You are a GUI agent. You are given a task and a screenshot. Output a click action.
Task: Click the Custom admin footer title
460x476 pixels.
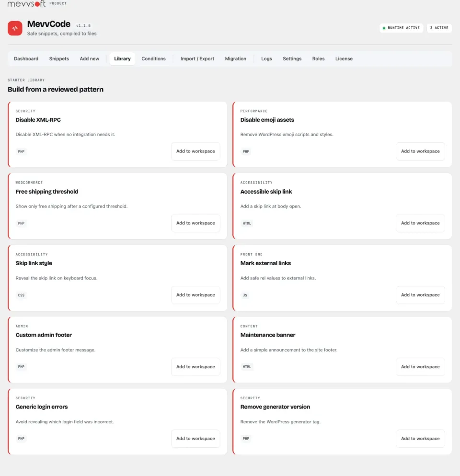(x=44, y=335)
